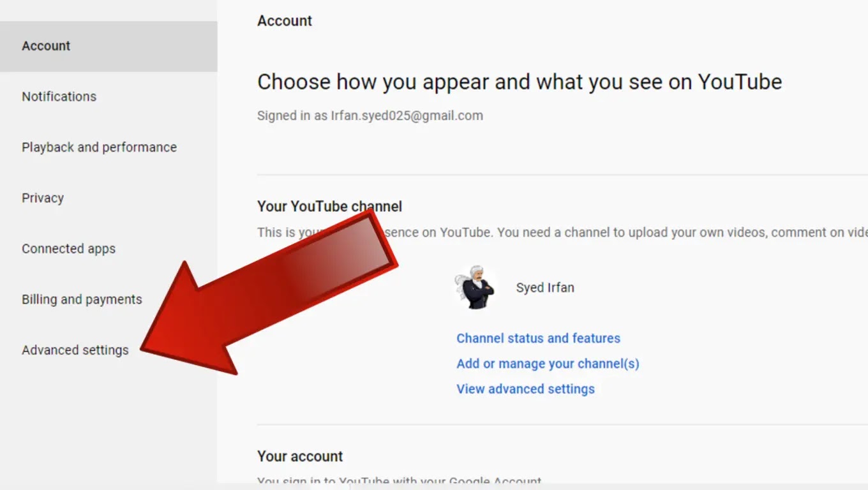Open the Account settings tab

[108, 46]
